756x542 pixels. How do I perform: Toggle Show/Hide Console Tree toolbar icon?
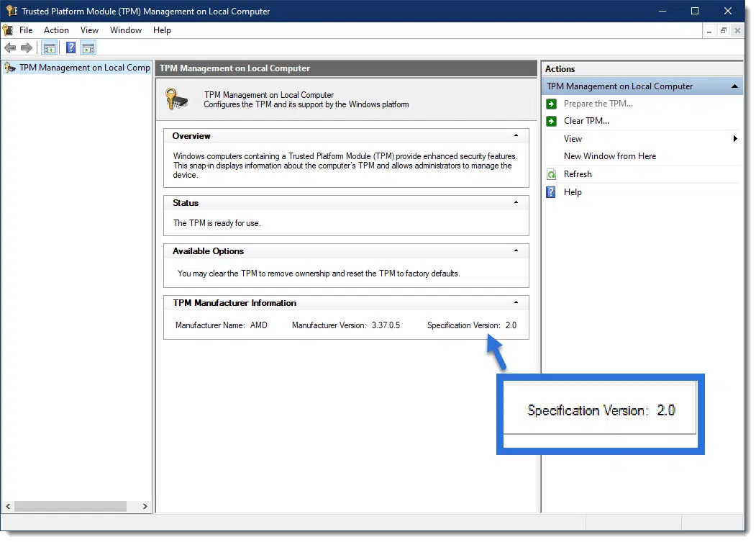pos(50,48)
